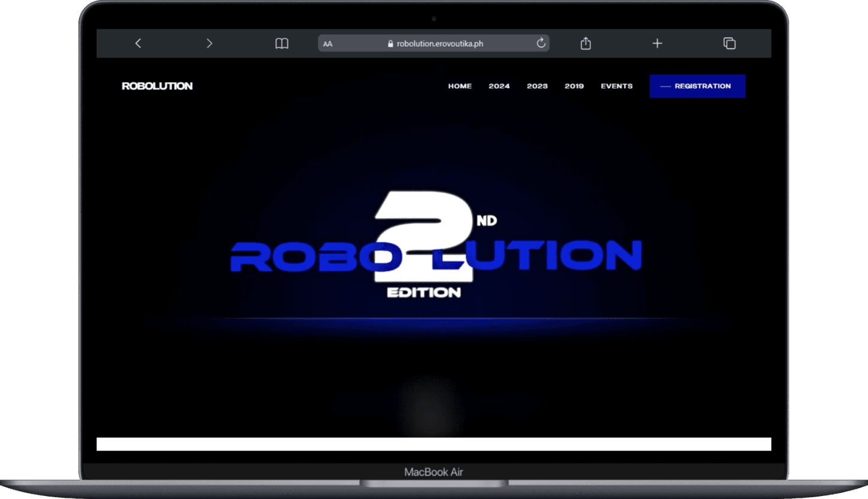Show all open tabs overview
This screenshot has width=868, height=499.
pyautogui.click(x=729, y=43)
